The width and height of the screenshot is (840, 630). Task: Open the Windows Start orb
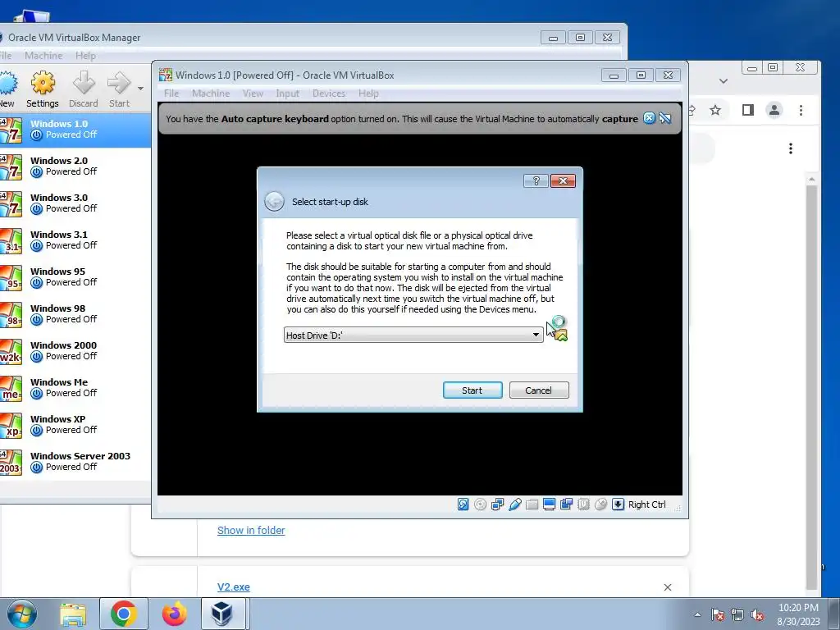click(x=22, y=614)
